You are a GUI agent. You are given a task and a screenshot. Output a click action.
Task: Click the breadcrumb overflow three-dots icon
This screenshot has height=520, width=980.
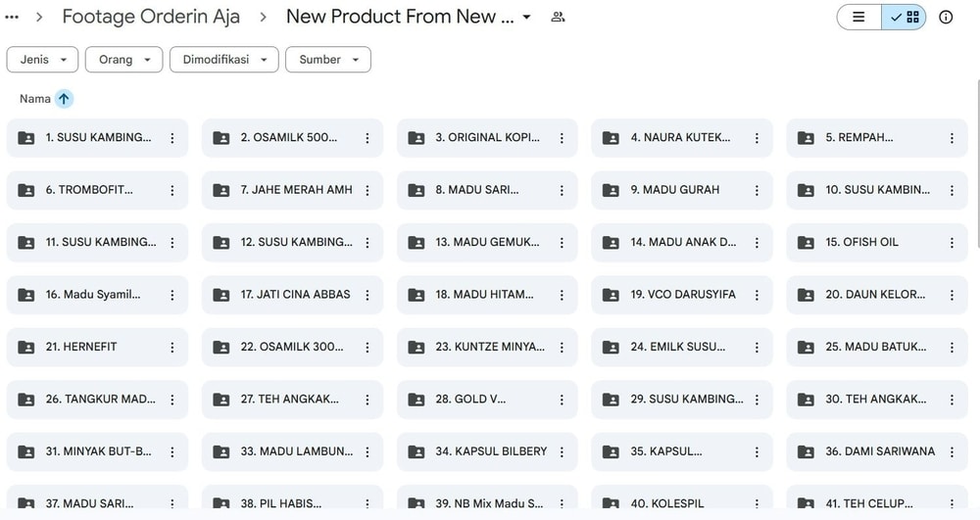(x=12, y=17)
